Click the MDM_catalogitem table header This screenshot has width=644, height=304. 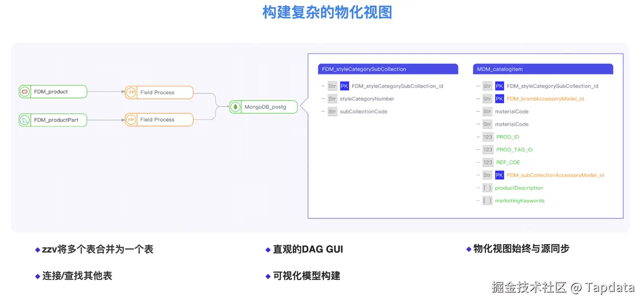pos(543,69)
